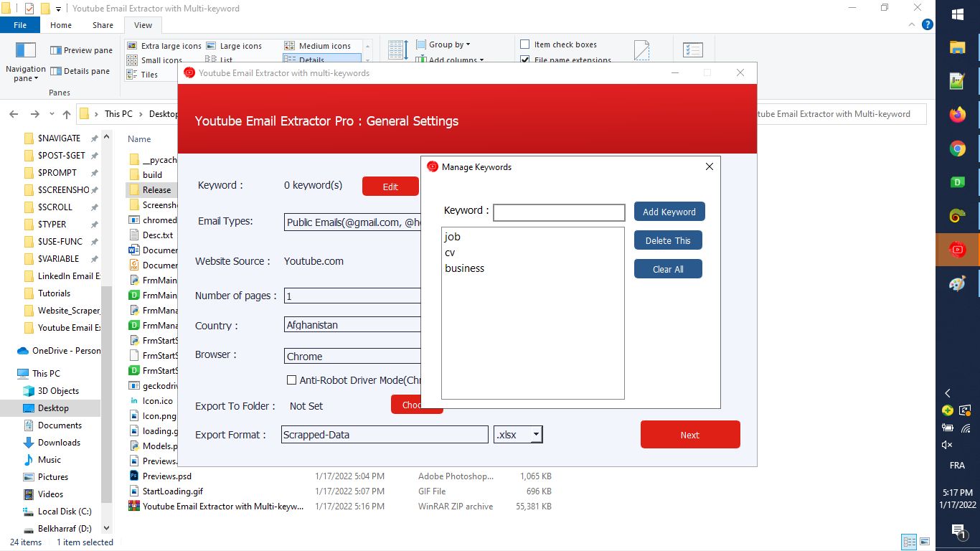
Task: Select keyword 'job' in list
Action: coord(453,237)
